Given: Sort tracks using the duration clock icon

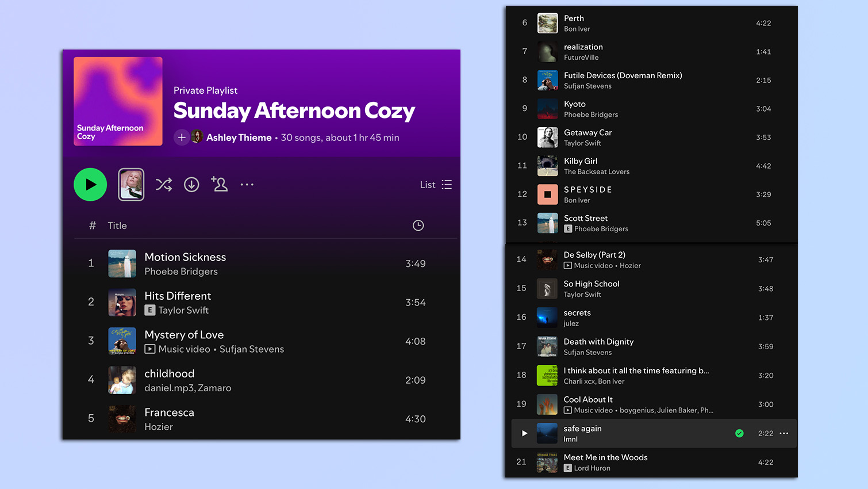Looking at the screenshot, I should (x=418, y=225).
